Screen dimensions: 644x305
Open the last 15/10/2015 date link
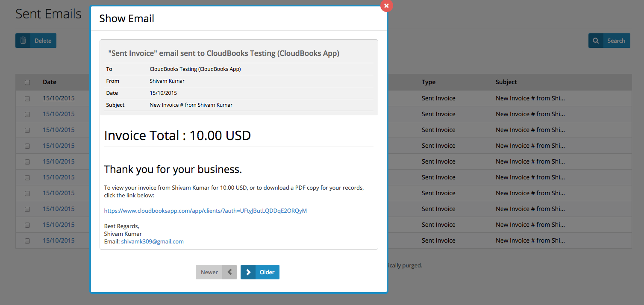(x=59, y=240)
